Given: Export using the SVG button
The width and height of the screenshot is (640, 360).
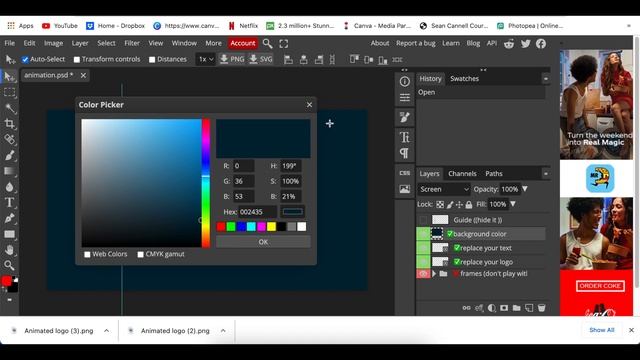Looking at the screenshot, I should [x=260, y=60].
